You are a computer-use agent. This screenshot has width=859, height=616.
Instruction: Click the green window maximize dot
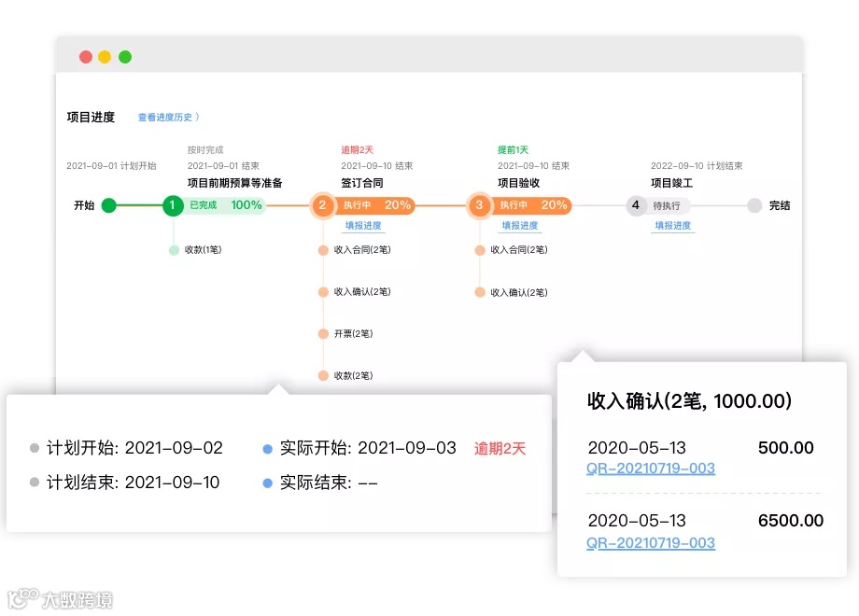pos(125,57)
